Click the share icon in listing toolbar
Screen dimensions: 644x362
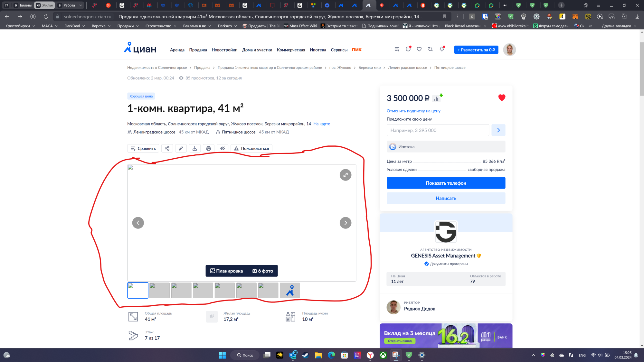(167, 148)
